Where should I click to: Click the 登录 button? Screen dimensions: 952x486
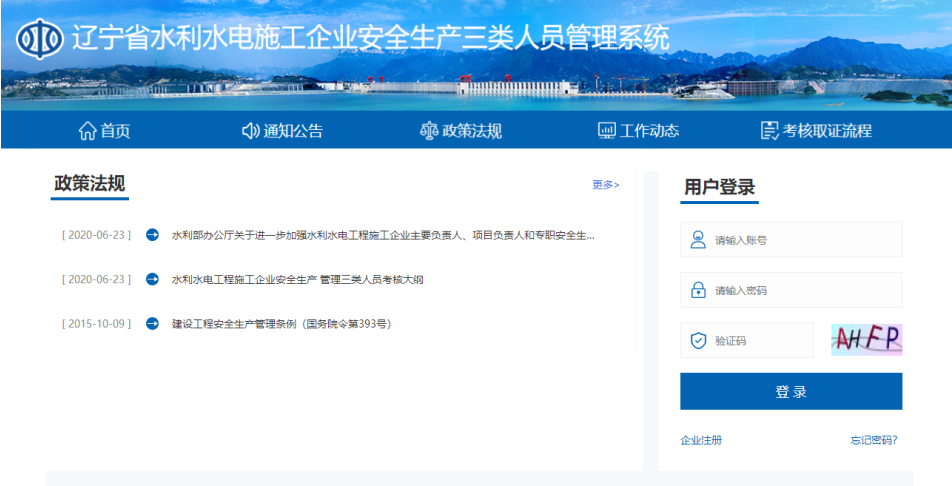click(x=791, y=391)
